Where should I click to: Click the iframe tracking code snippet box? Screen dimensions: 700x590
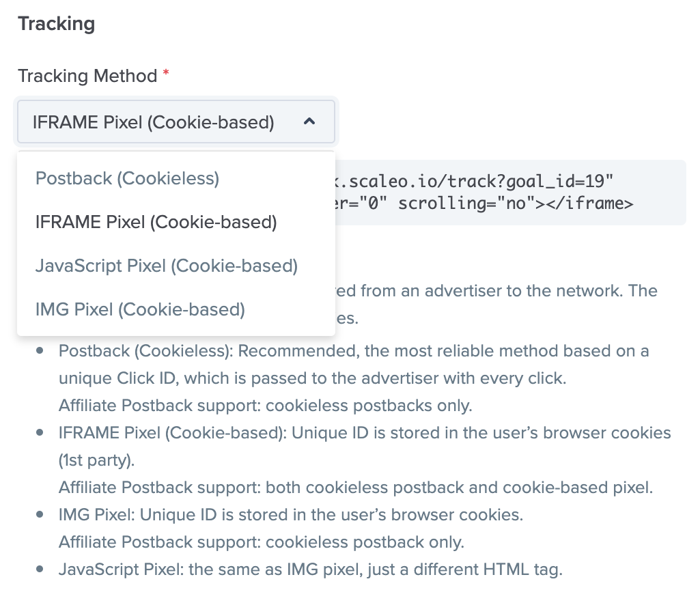pos(510,193)
